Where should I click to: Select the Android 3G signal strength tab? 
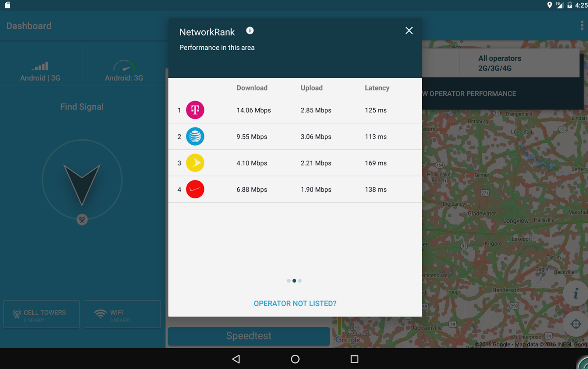(x=40, y=71)
